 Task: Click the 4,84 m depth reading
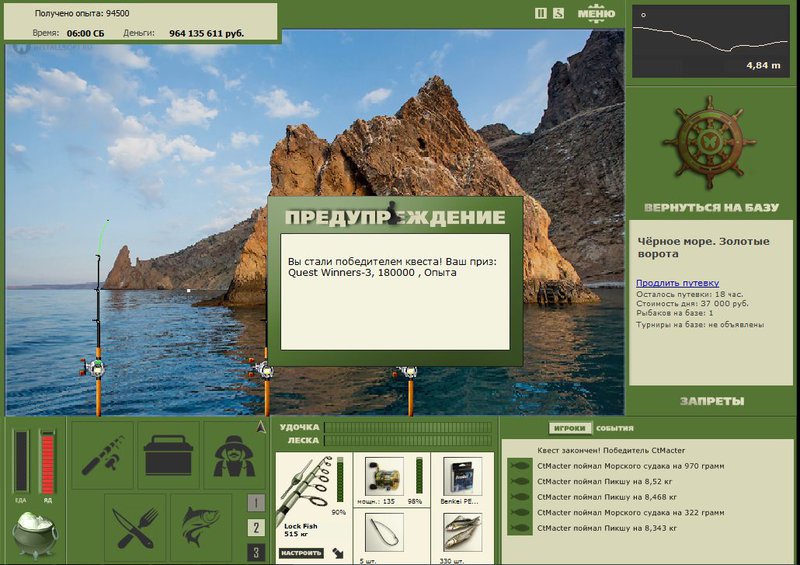763,65
